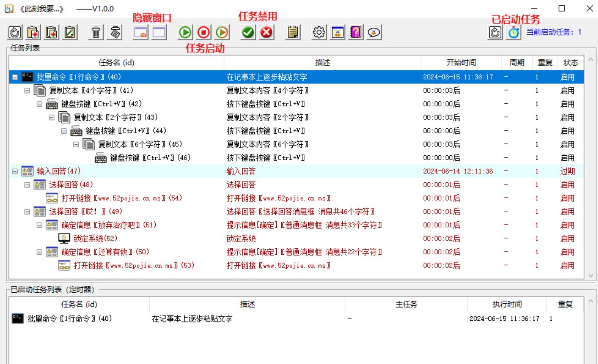This screenshot has height=364, width=598.
Task: Click the double clipboard with plus icon
Action: (51, 32)
